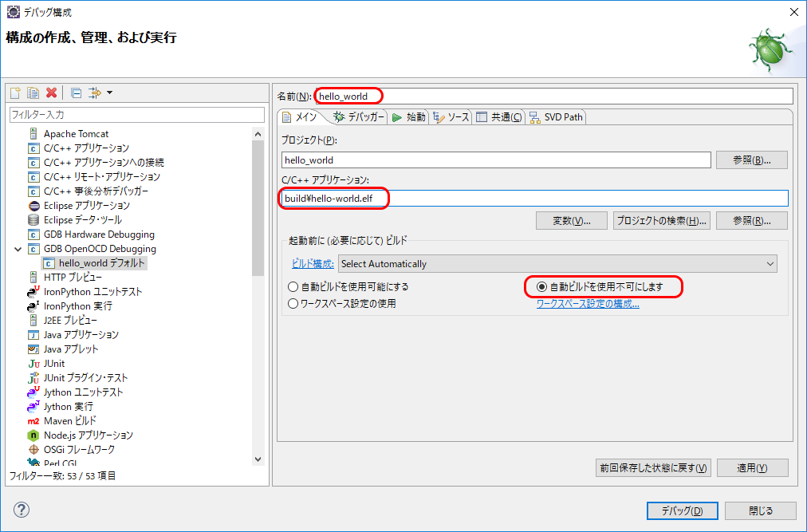807x532 pixels.
Task: Browse for project with 参照(B) button
Action: click(751, 160)
